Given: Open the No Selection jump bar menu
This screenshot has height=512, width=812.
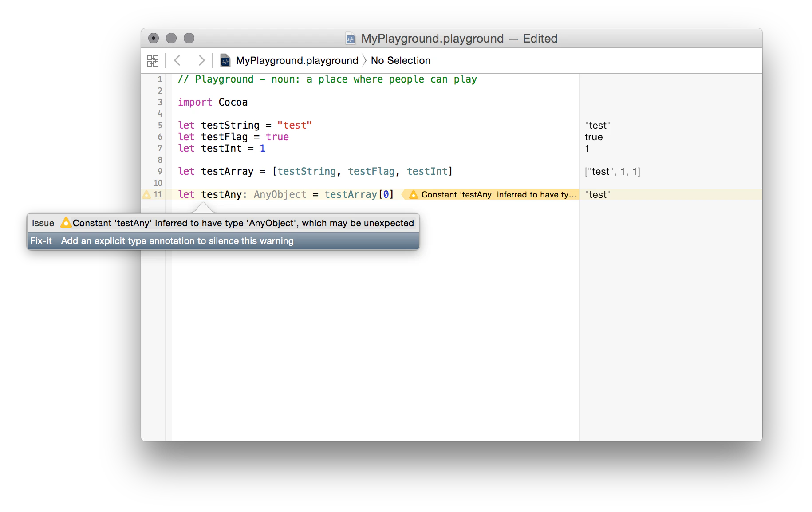Looking at the screenshot, I should point(400,60).
